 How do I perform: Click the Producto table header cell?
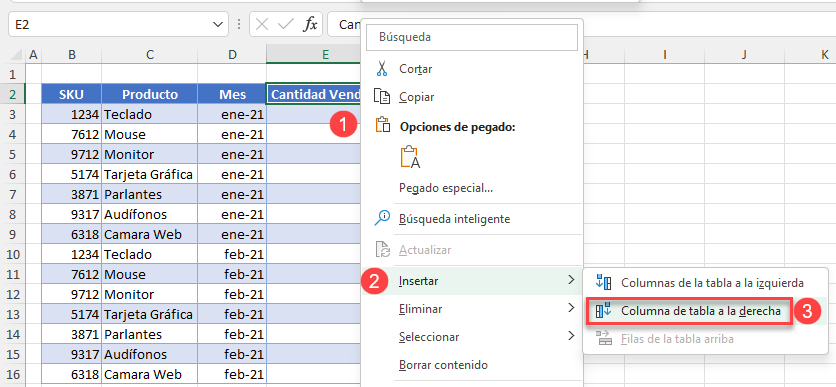pos(149,94)
